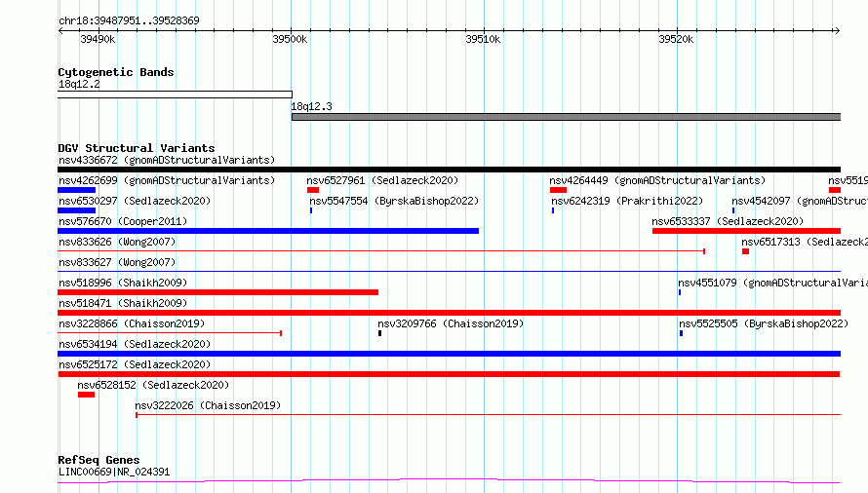The height and width of the screenshot is (493, 868).
Task: Open the nsv6527961 Sedlazeck2020 label
Action: point(382,180)
